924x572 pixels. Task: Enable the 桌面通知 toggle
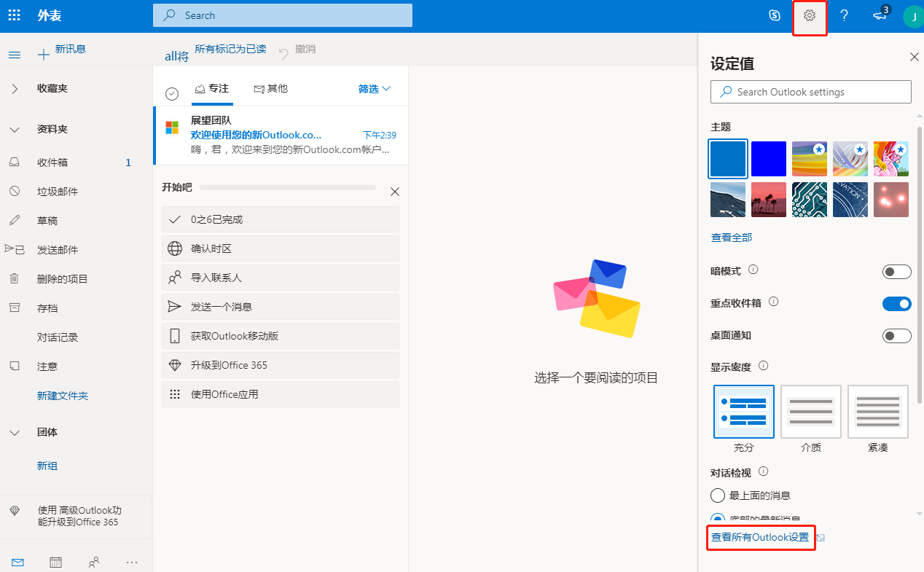(896, 336)
